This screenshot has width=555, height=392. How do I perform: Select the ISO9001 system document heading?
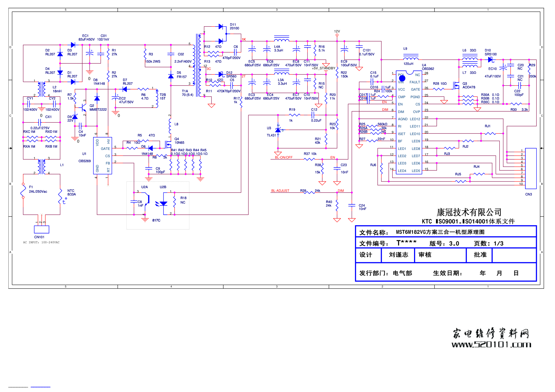click(468, 221)
